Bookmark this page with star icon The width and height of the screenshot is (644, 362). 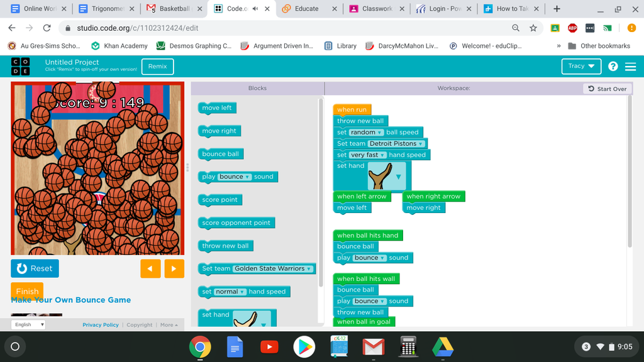coord(533,28)
